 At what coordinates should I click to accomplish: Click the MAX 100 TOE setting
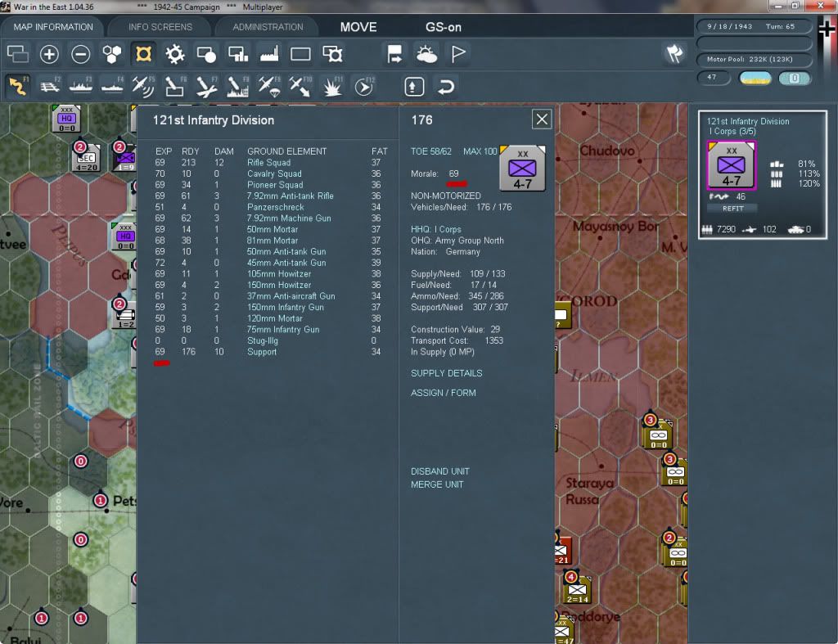pos(480,151)
